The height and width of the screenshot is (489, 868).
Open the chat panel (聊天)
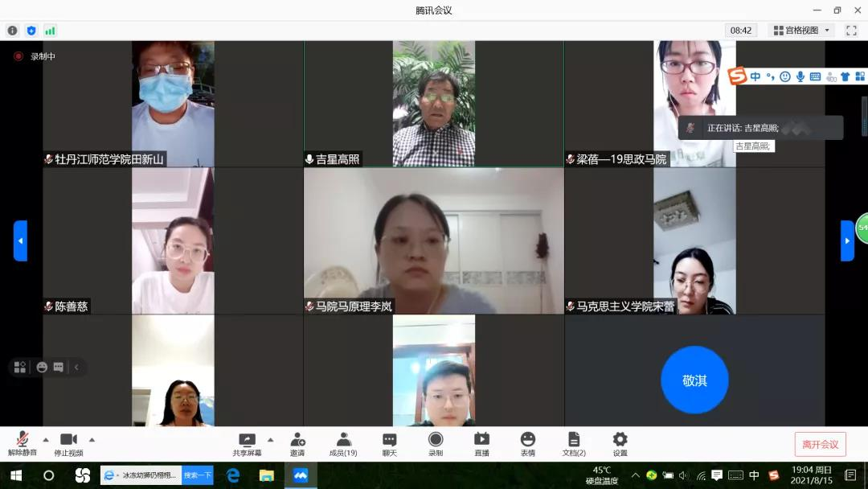390,444
